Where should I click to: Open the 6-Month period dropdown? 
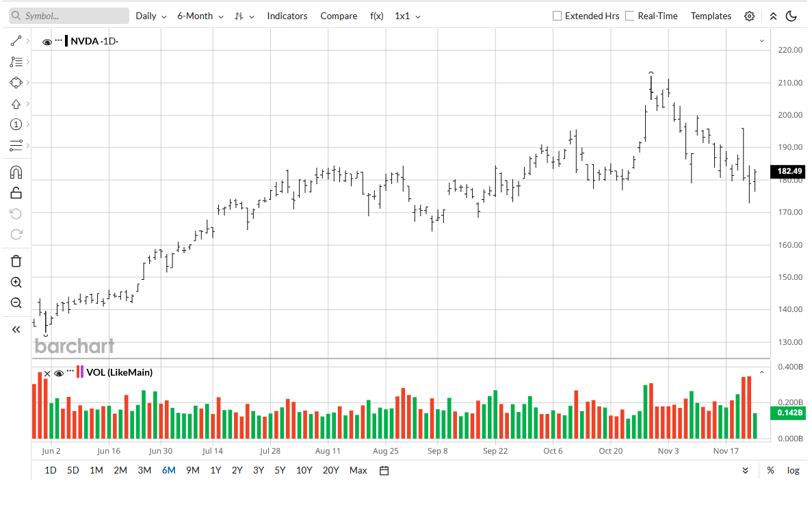200,16
